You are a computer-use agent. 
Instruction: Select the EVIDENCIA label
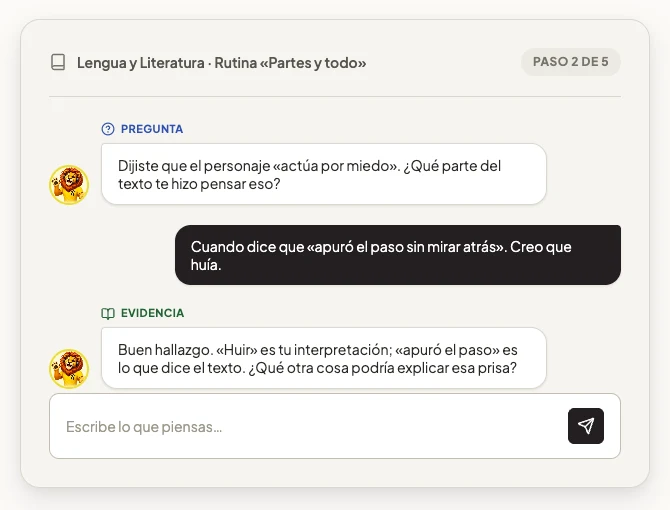[153, 313]
